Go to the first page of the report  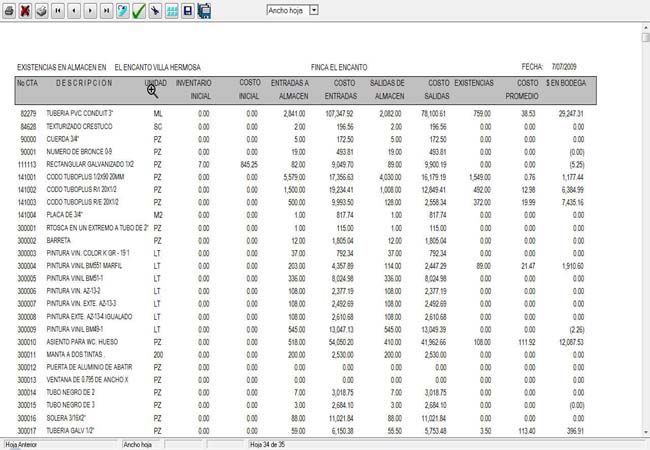[x=58, y=11]
